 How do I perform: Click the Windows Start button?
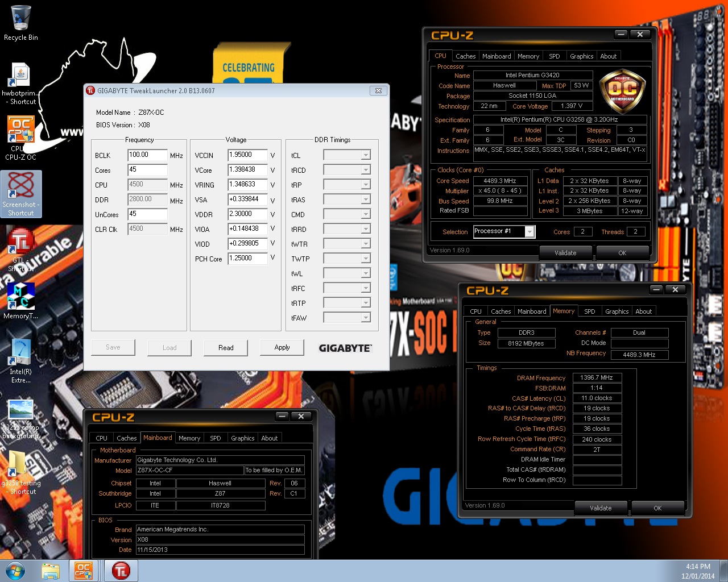(15, 571)
